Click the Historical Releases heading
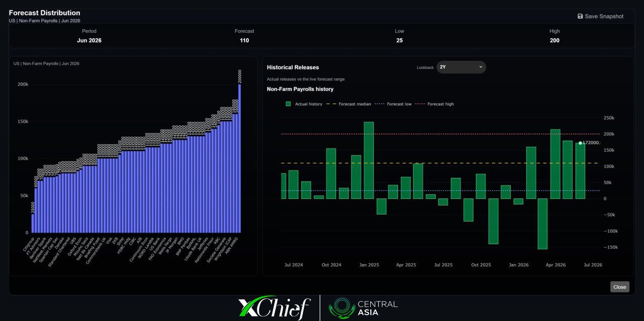The image size is (644, 321). click(x=293, y=68)
